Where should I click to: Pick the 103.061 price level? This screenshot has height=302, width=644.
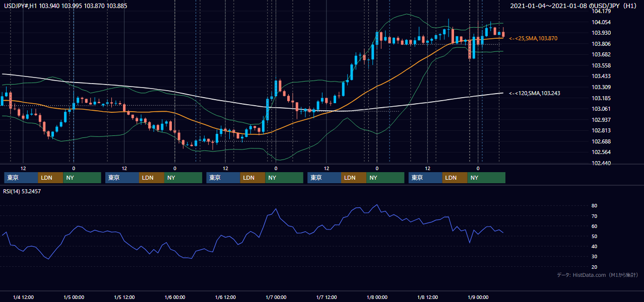point(601,109)
